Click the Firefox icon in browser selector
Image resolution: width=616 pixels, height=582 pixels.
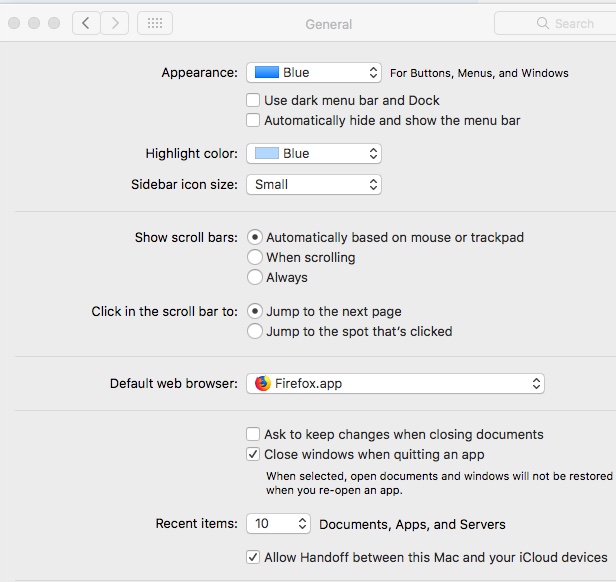click(262, 383)
